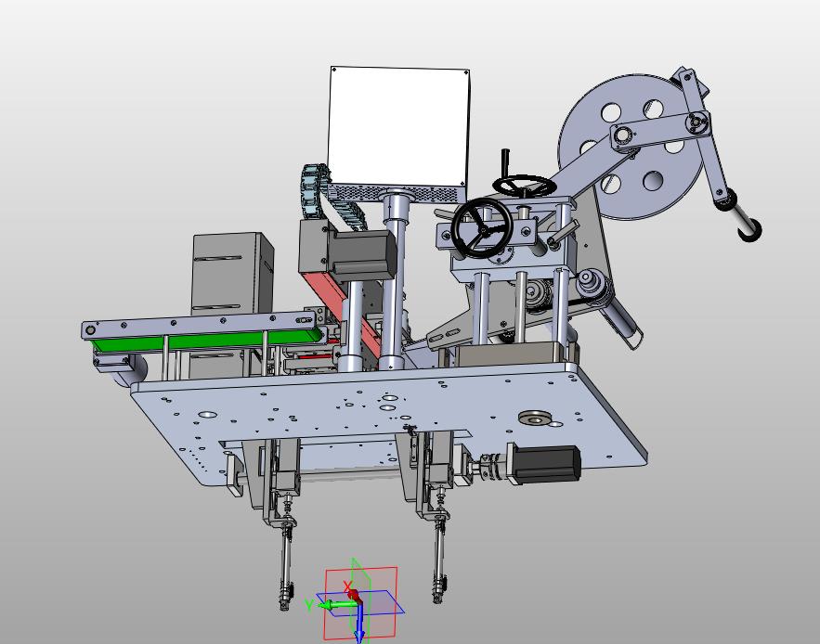820x644 pixels.
Task: Select the dark motor beside the cable chain
Action: tap(361, 255)
